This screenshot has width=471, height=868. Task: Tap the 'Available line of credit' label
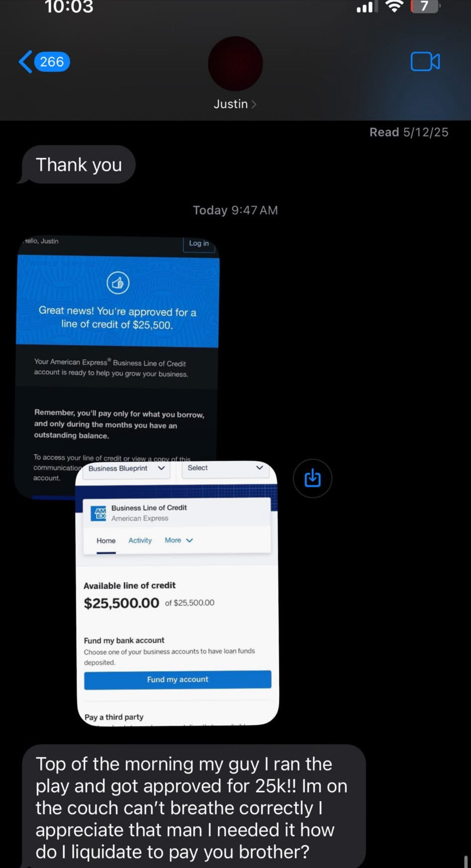point(130,586)
